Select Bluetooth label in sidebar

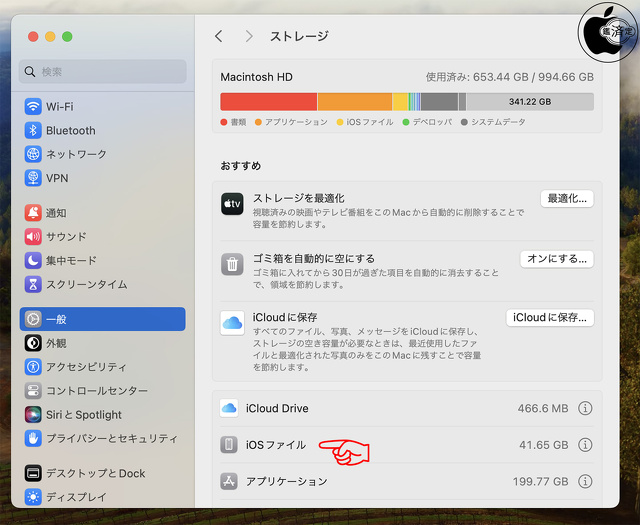point(71,131)
